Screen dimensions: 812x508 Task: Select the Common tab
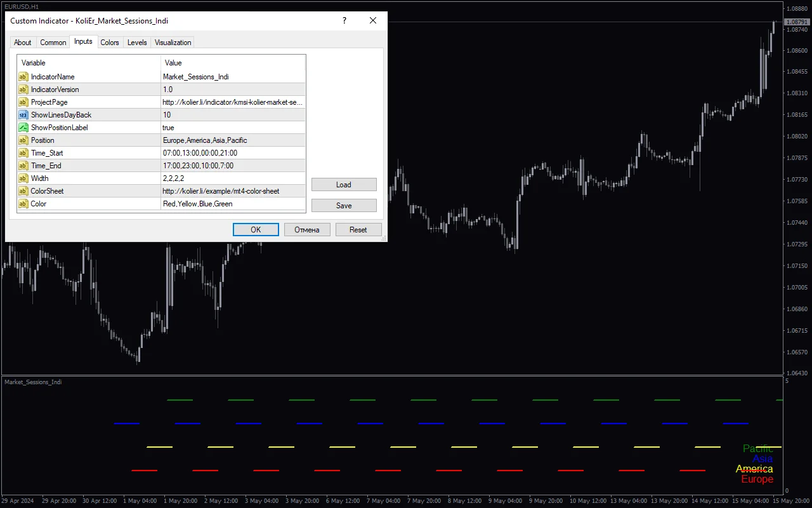tap(53, 43)
